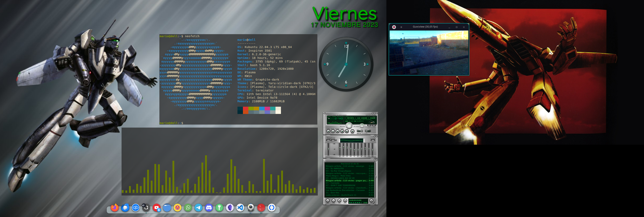Viewport: 644px width, 217px height.
Task: Launch Obsidian from the dock
Action: (230, 208)
